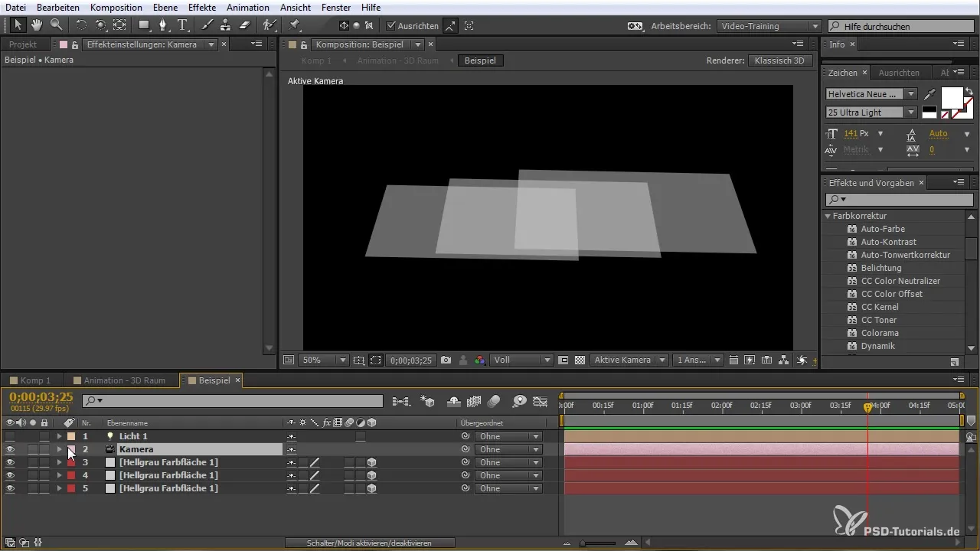Viewport: 980px width, 551px height.
Task: Click the Draft 3D icon in timeline
Action: 427,400
